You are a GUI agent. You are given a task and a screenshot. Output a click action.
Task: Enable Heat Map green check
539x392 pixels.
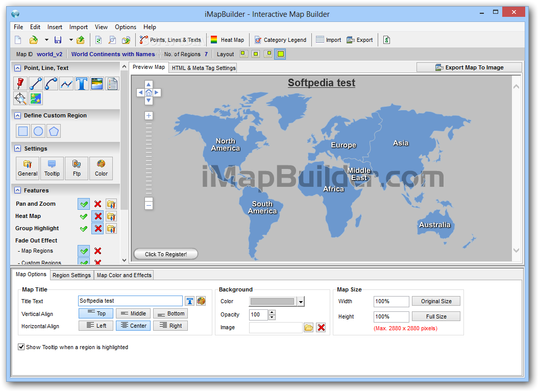(84, 216)
